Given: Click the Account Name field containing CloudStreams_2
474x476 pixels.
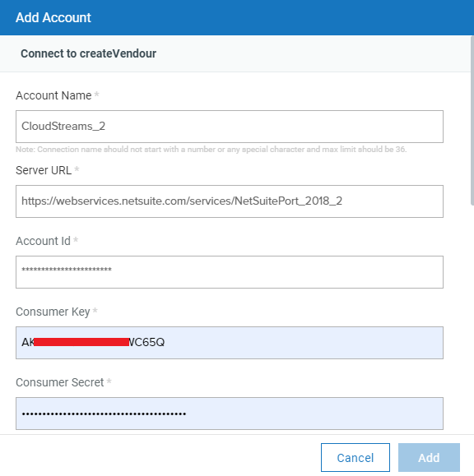Looking at the screenshot, I should click(x=230, y=127).
